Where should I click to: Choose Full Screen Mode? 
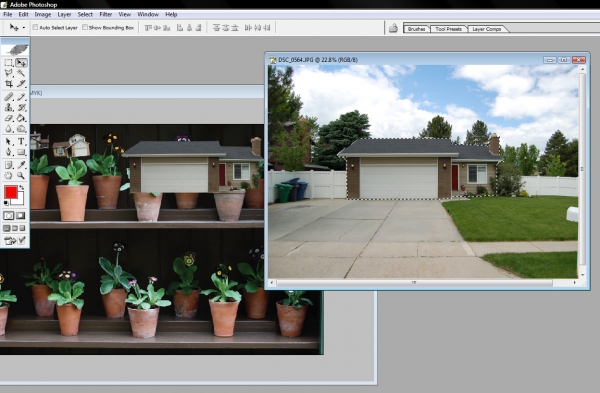click(23, 228)
